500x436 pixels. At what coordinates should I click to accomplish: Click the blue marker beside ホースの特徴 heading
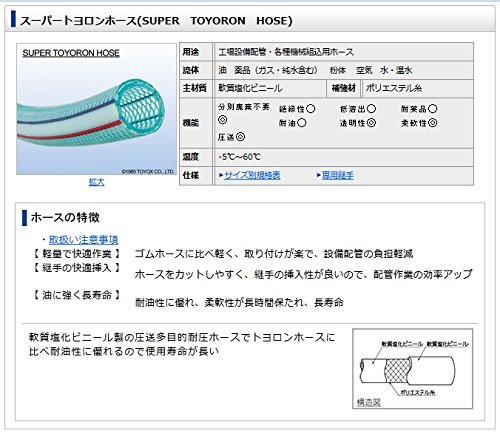24,218
